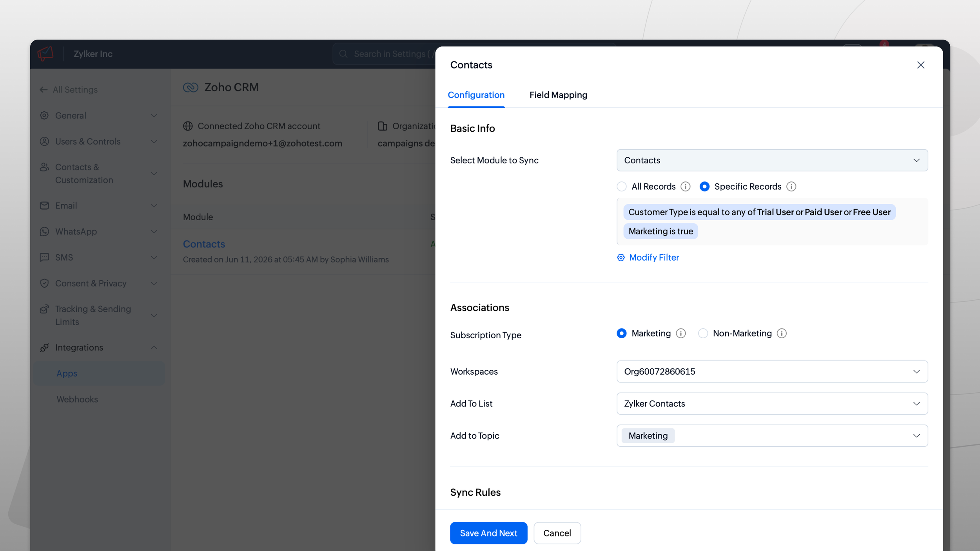The image size is (980, 551).
Task: Click the search magnifier icon
Action: pos(343,54)
